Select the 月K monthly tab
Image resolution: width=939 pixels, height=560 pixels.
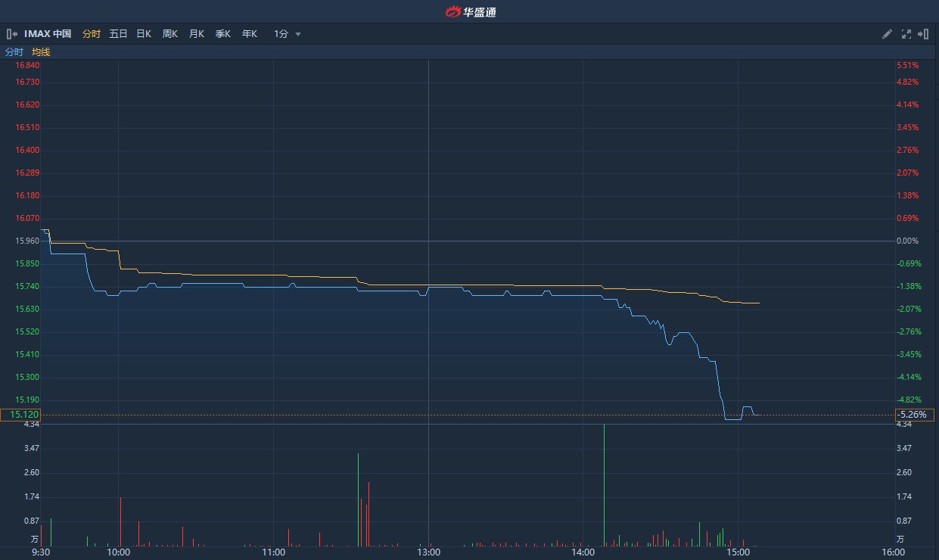click(197, 34)
